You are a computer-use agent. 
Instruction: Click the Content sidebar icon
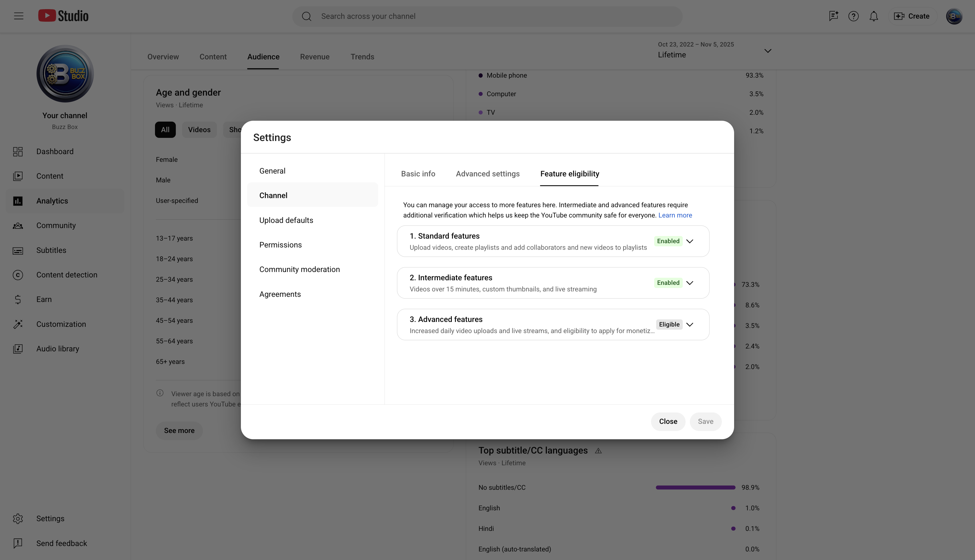point(18,176)
